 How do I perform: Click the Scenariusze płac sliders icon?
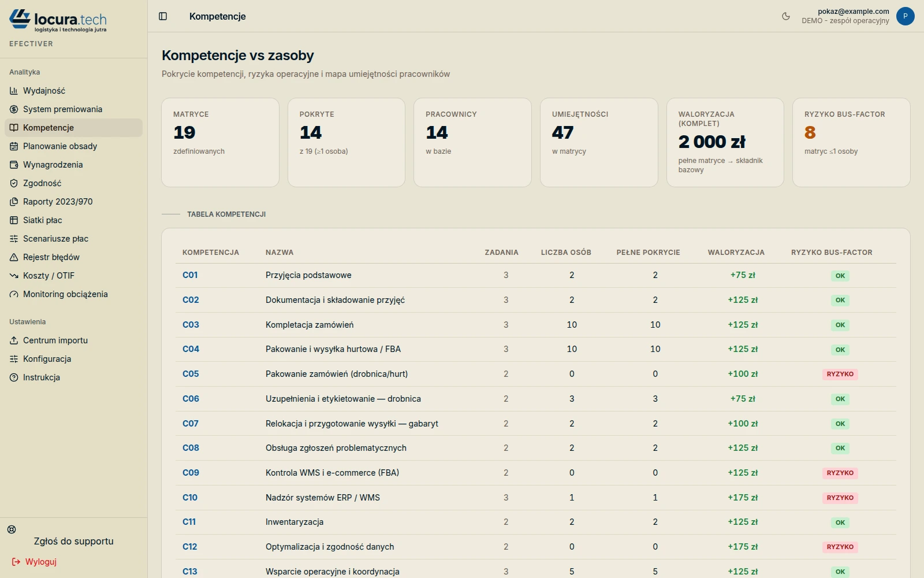coord(14,239)
